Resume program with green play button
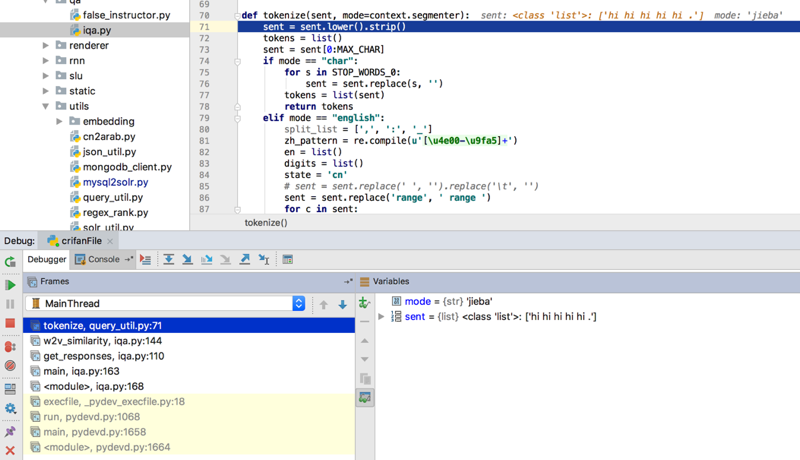The image size is (800, 460). [10, 285]
